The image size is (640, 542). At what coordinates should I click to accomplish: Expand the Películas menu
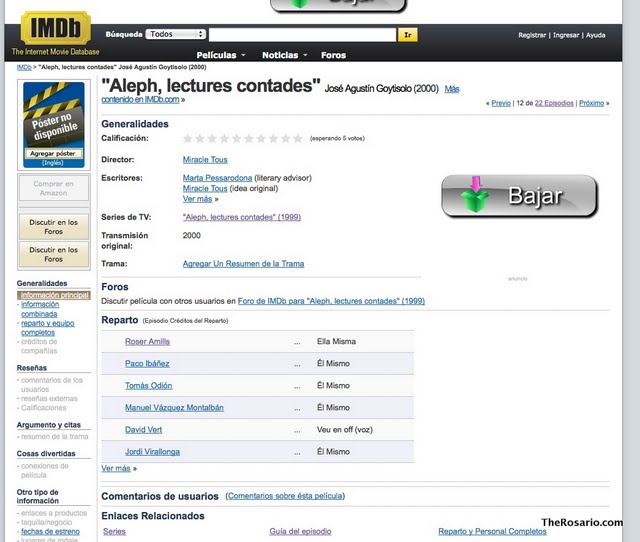coord(221,55)
